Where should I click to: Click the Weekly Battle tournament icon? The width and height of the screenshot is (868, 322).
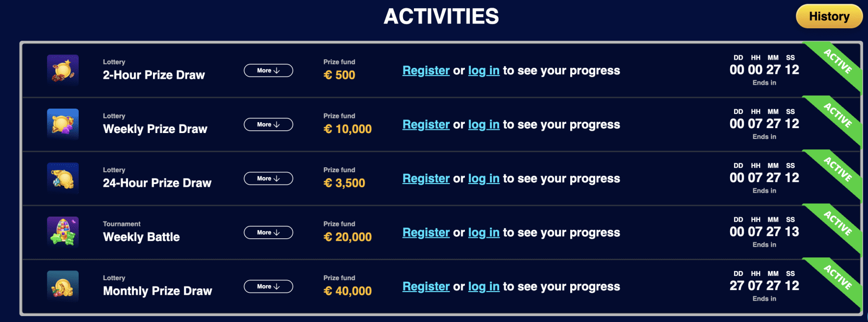(63, 232)
